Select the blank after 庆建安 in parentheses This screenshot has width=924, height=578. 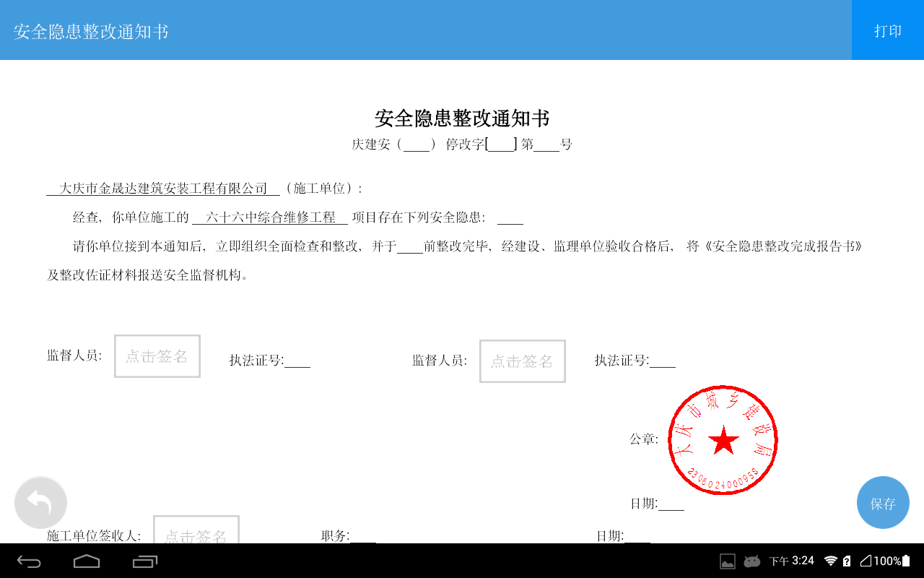click(x=417, y=144)
